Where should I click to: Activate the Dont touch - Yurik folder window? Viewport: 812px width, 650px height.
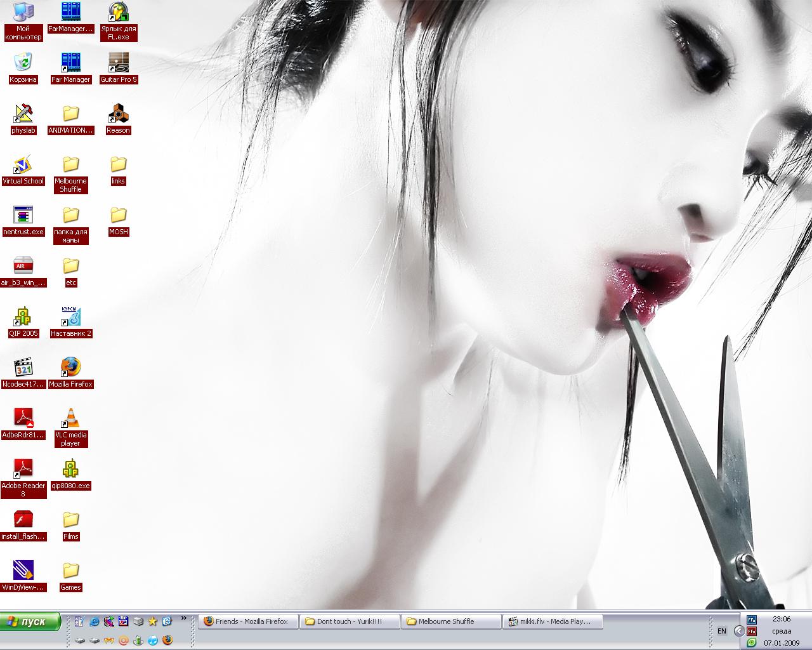pyautogui.click(x=350, y=621)
